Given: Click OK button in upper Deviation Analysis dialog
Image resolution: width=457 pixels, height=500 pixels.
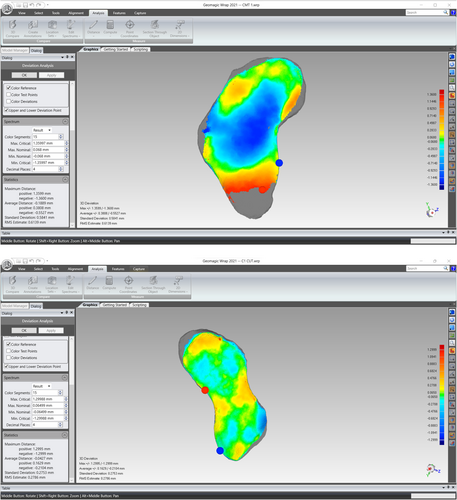Looking at the screenshot, I should point(24,75).
